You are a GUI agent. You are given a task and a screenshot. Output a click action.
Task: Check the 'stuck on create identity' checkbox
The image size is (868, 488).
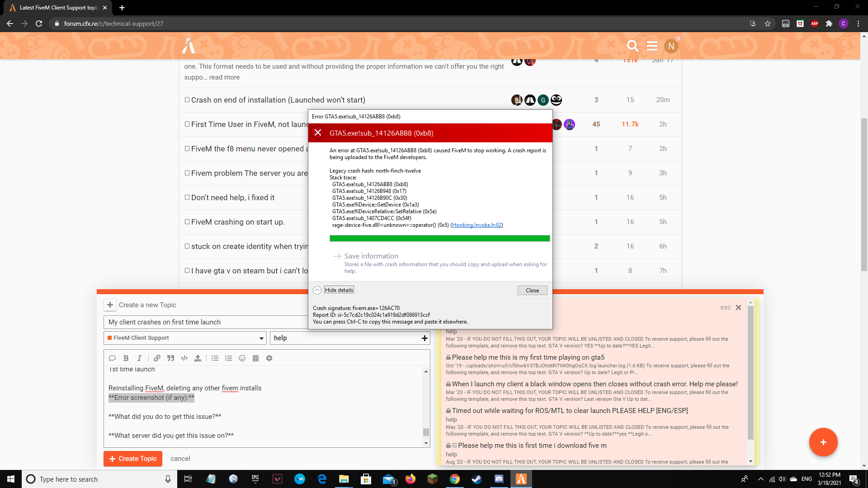tap(187, 246)
